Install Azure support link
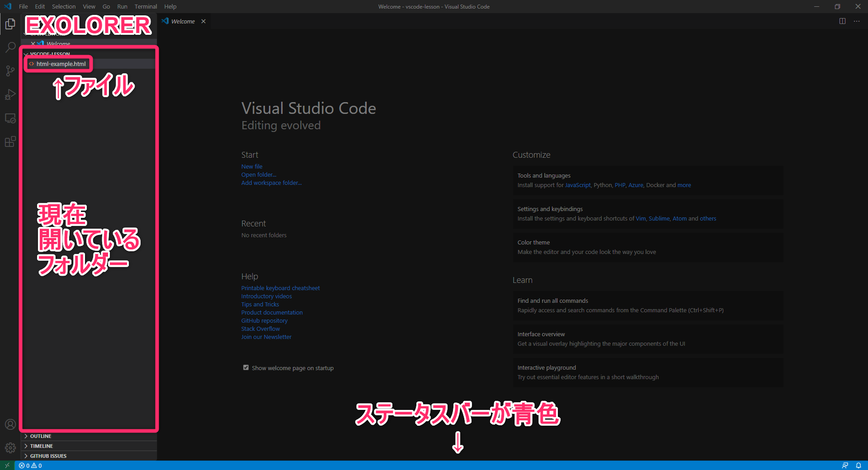 tap(636, 185)
